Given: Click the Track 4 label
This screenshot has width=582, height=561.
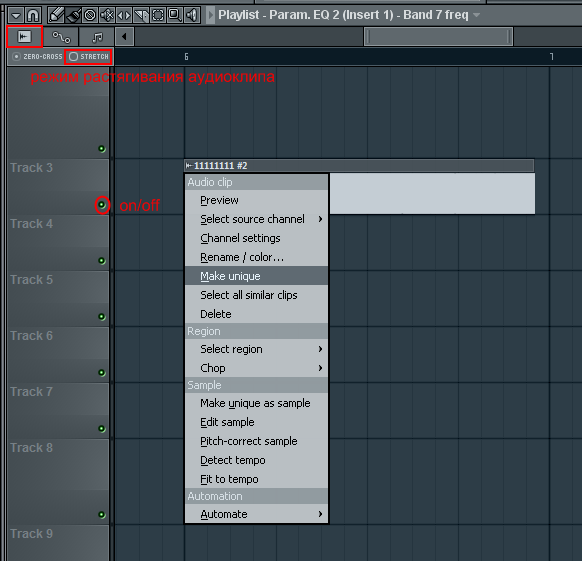Looking at the screenshot, I should [32, 224].
